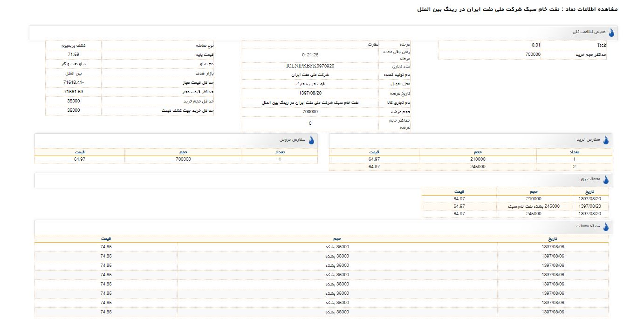Screen dimensions: 644x319
Task: Select the سفارش خرید section title
Action: tap(589, 140)
